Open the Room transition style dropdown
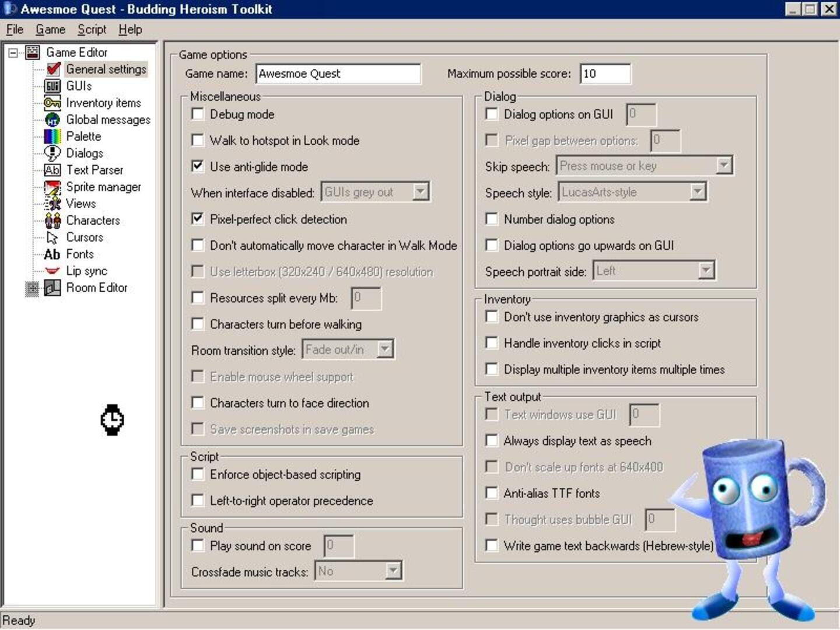The height and width of the screenshot is (630, 840). tap(384, 349)
